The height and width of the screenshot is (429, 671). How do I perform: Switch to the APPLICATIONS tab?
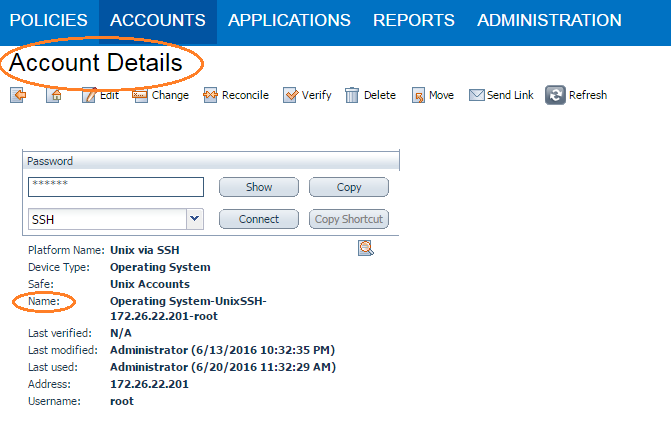pos(289,20)
